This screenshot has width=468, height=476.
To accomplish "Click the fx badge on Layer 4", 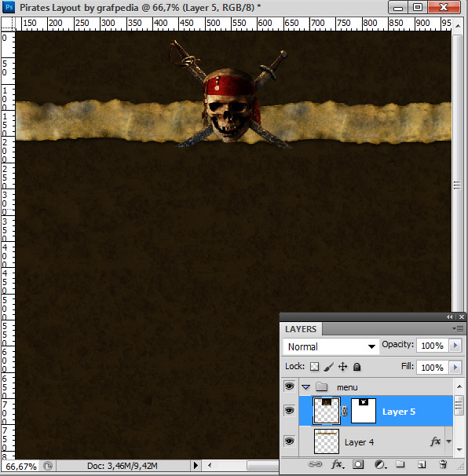I will [x=435, y=441].
